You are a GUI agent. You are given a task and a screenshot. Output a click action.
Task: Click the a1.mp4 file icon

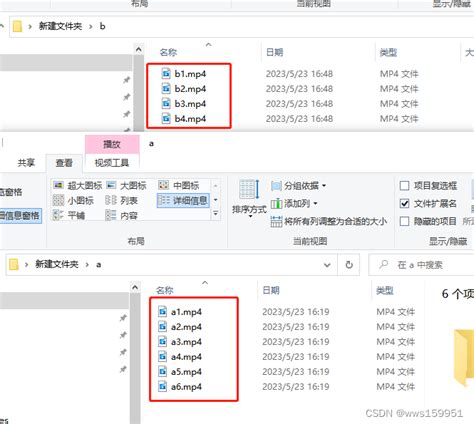pyautogui.click(x=162, y=312)
